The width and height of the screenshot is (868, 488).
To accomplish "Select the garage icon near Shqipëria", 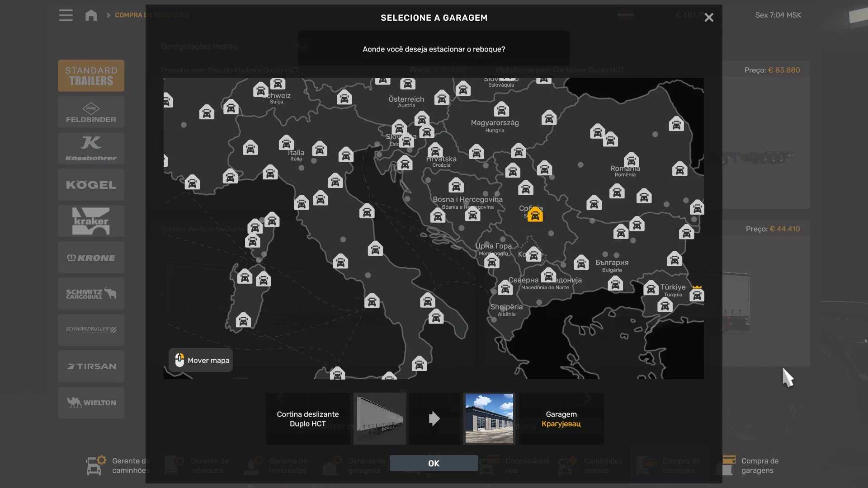I will [x=505, y=288].
